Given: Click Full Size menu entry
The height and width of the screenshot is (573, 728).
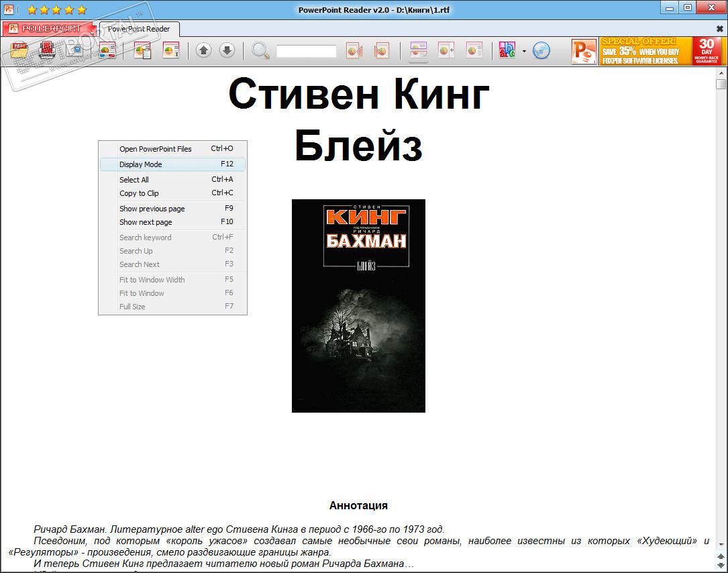Looking at the screenshot, I should tap(172, 306).
